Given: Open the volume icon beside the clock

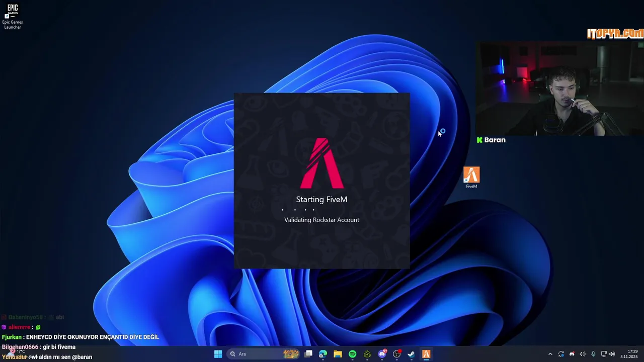Looking at the screenshot, I should tap(612, 354).
